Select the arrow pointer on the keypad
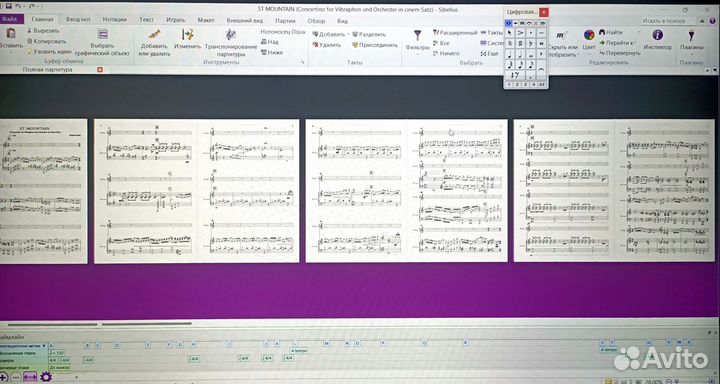 [510, 33]
